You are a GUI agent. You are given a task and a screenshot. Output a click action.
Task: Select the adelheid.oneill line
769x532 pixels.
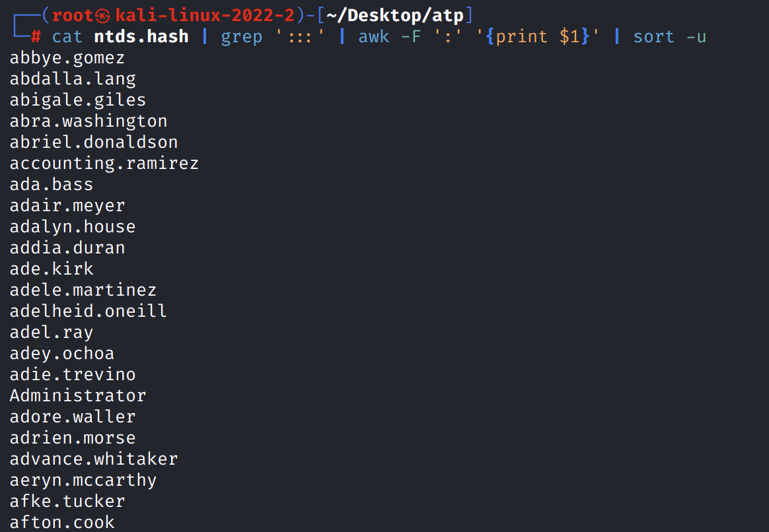coord(89,311)
